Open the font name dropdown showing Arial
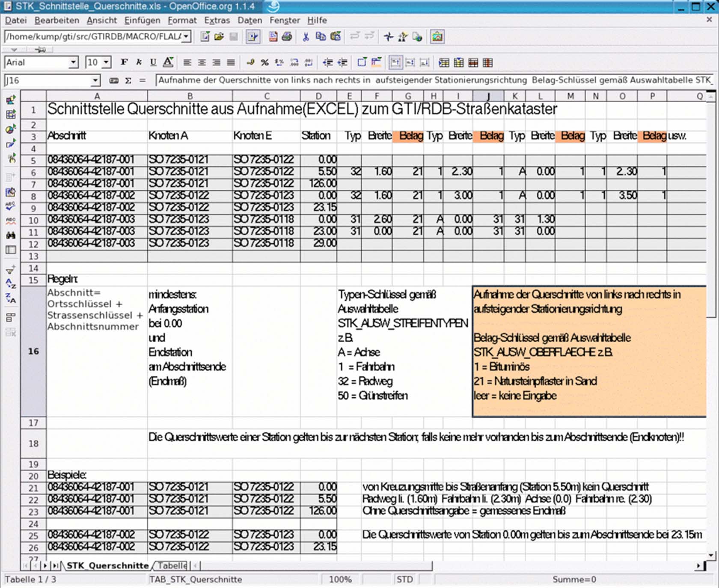Image resolution: width=719 pixels, height=588 pixels. [x=74, y=62]
